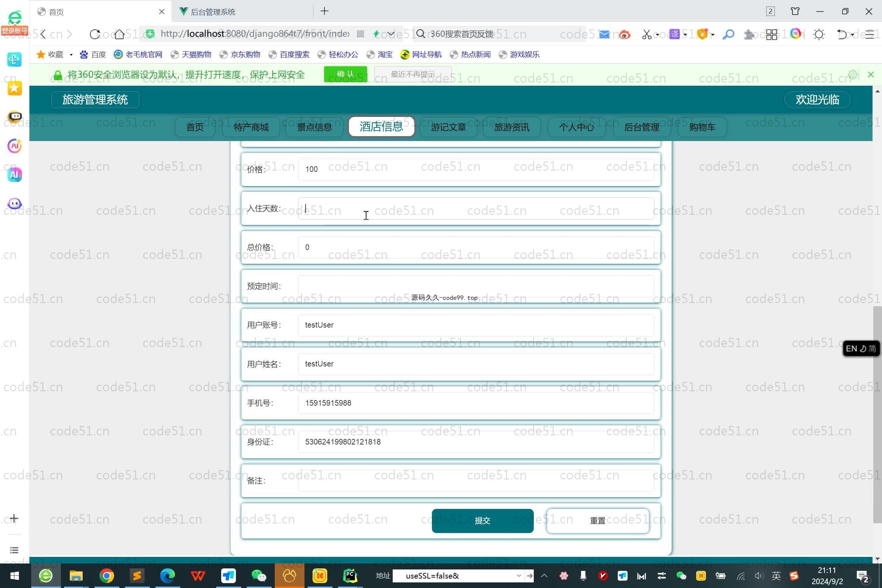Open the 后台管理 navigation tab
The image size is (882, 588).
click(x=642, y=127)
